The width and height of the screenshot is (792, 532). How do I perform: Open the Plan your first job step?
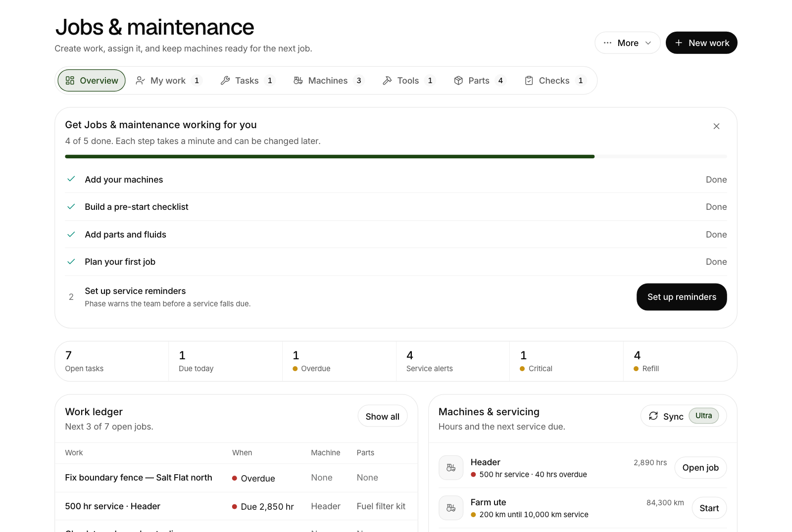396,262
